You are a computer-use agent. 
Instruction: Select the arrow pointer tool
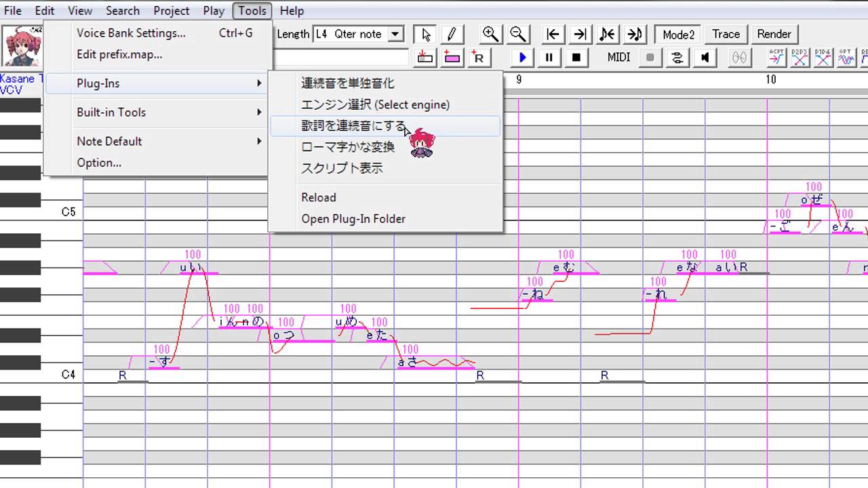point(426,34)
